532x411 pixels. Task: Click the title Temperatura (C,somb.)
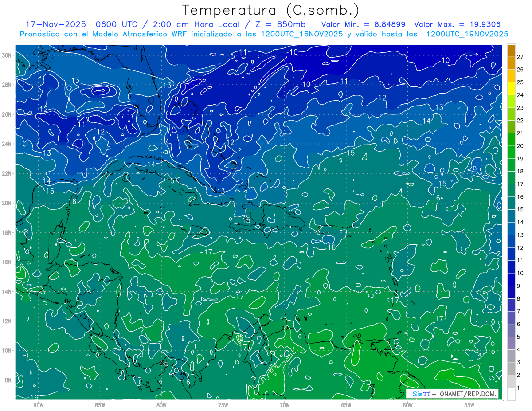point(271,10)
